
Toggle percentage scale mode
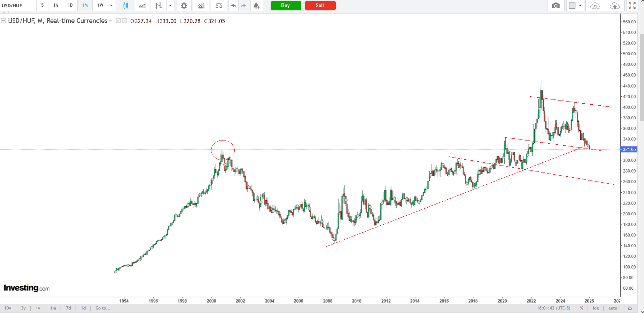(x=582, y=308)
